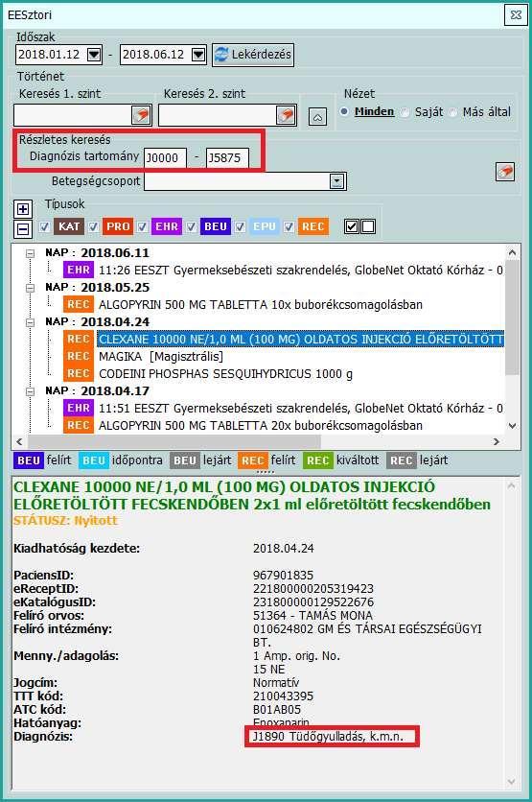
Task: Open the start date 2018.01.12 dropdown
Action: [x=94, y=55]
